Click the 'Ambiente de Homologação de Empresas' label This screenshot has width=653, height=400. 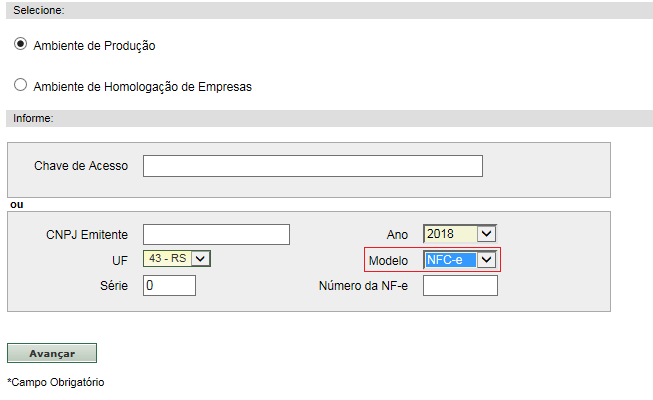click(142, 87)
